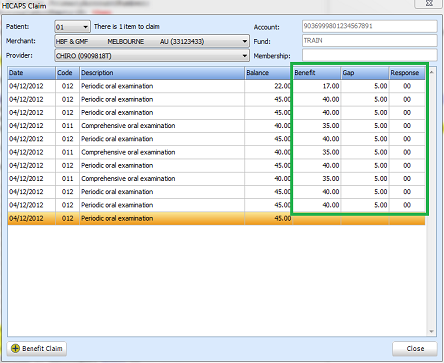Click the Response column header
The height and width of the screenshot is (363, 444).
point(407,73)
